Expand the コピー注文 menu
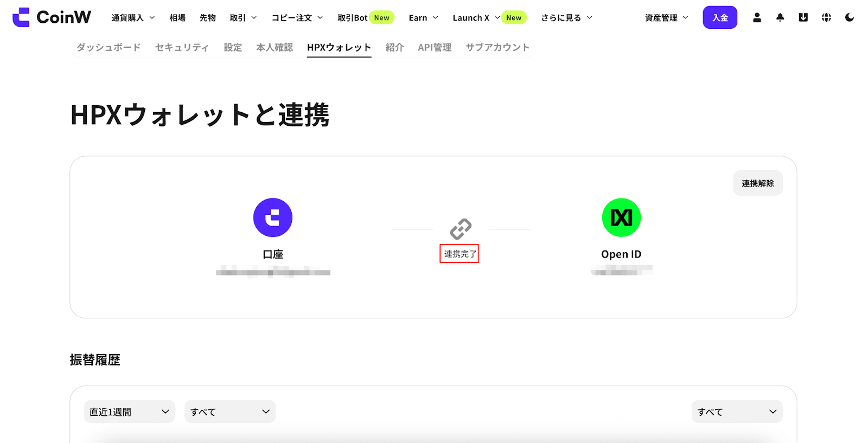 pos(297,18)
